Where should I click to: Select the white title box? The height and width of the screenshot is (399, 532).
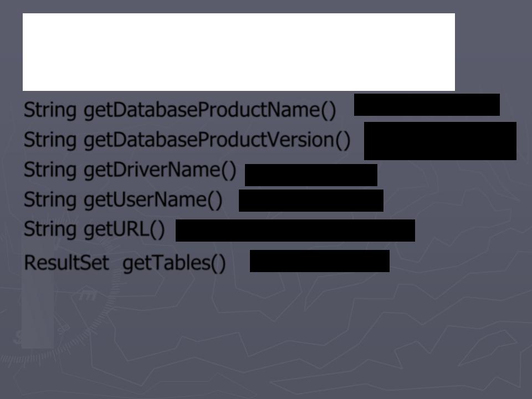pyautogui.click(x=238, y=52)
